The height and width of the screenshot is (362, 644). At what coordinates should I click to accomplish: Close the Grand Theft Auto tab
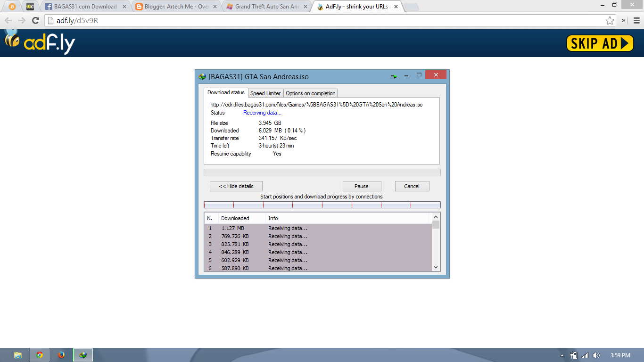point(305,7)
